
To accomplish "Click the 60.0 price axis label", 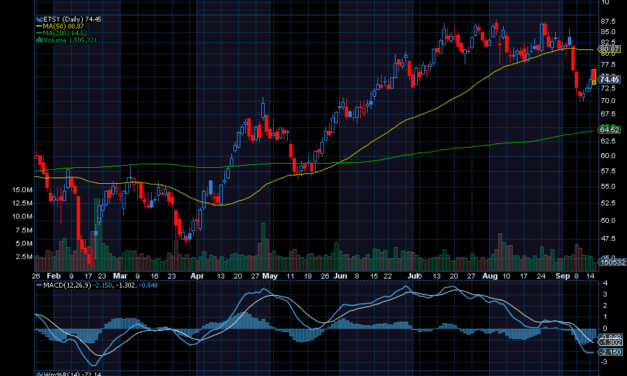I will pyautogui.click(x=608, y=156).
